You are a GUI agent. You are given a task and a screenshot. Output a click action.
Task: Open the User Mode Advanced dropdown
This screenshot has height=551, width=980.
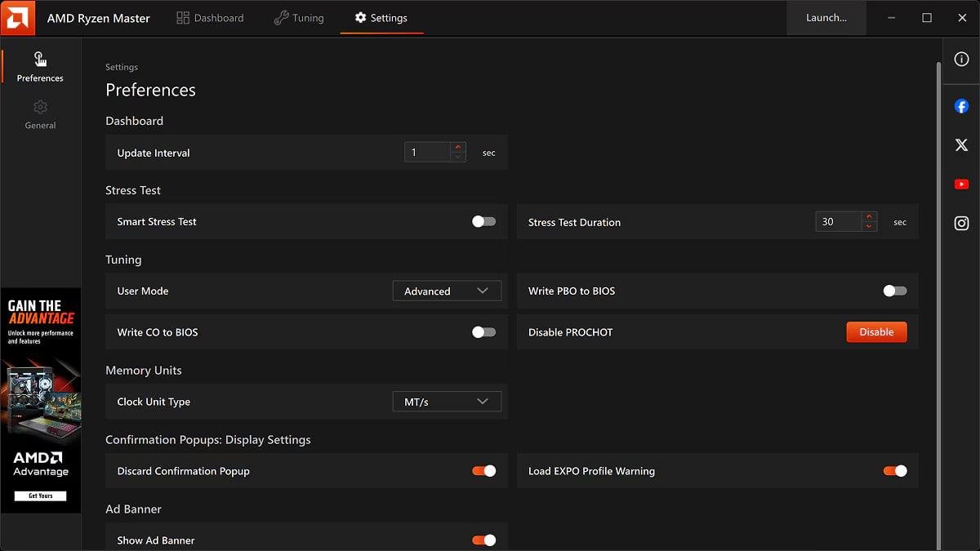[x=447, y=291]
